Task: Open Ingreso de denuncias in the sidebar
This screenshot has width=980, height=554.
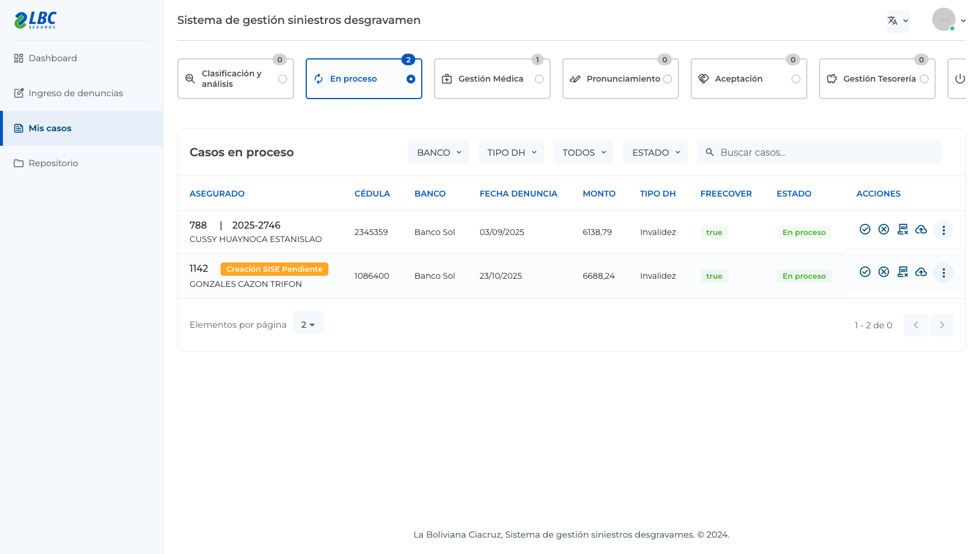Action: point(82,93)
